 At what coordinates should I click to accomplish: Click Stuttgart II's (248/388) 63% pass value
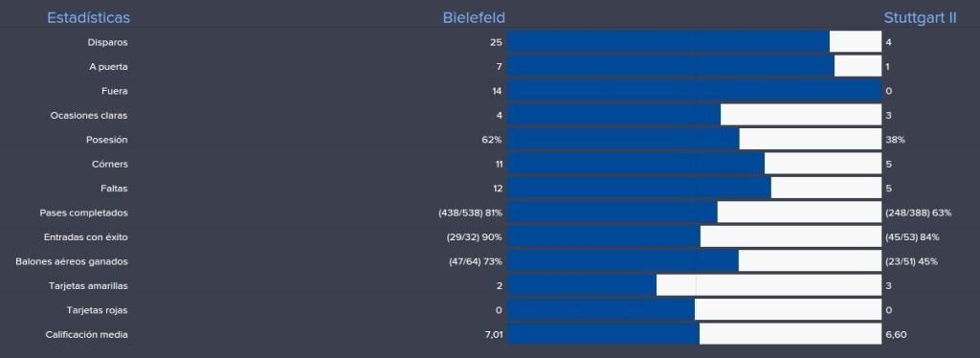point(918,213)
